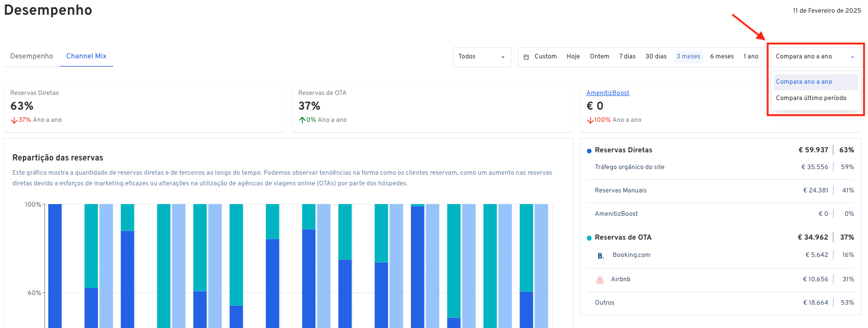The width and height of the screenshot is (868, 328).
Task: Click the date 11 de Fevereiro de 2025
Action: (827, 11)
